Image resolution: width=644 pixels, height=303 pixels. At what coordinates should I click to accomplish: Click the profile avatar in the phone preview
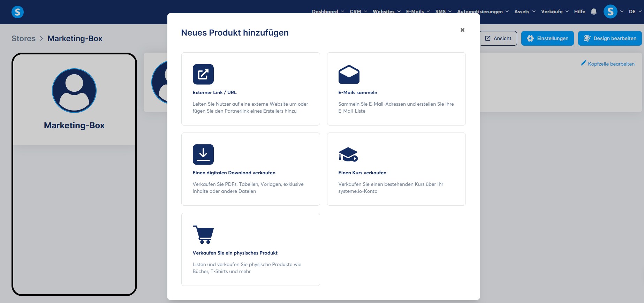coord(74,91)
